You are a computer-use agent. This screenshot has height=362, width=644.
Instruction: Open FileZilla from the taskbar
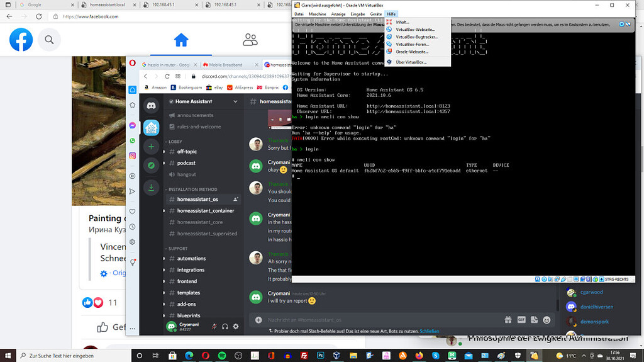point(304,356)
